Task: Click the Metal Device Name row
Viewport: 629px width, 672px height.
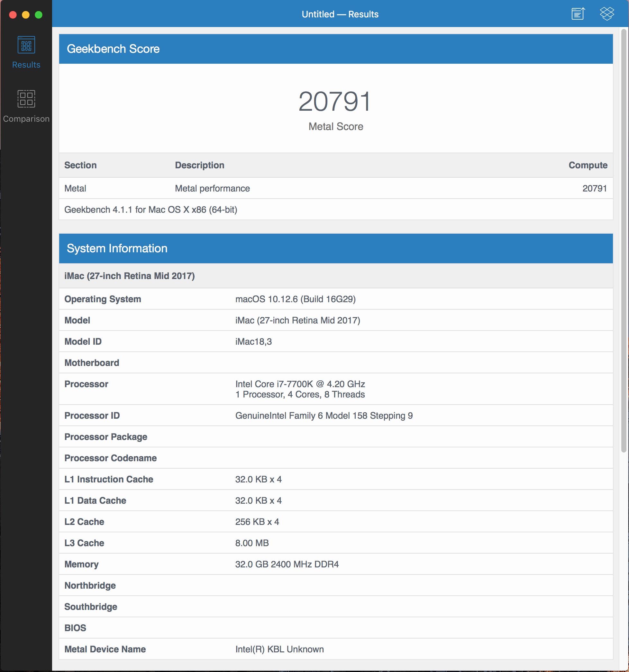Action: (279, 649)
